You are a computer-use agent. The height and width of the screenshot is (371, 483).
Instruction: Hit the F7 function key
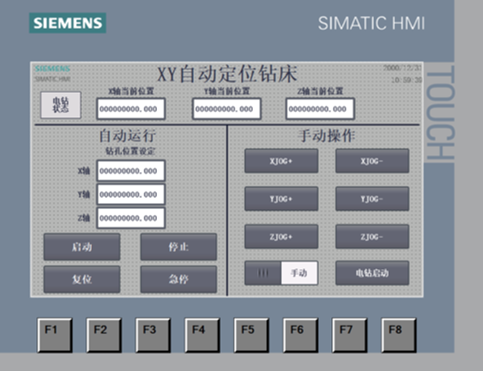point(350,335)
